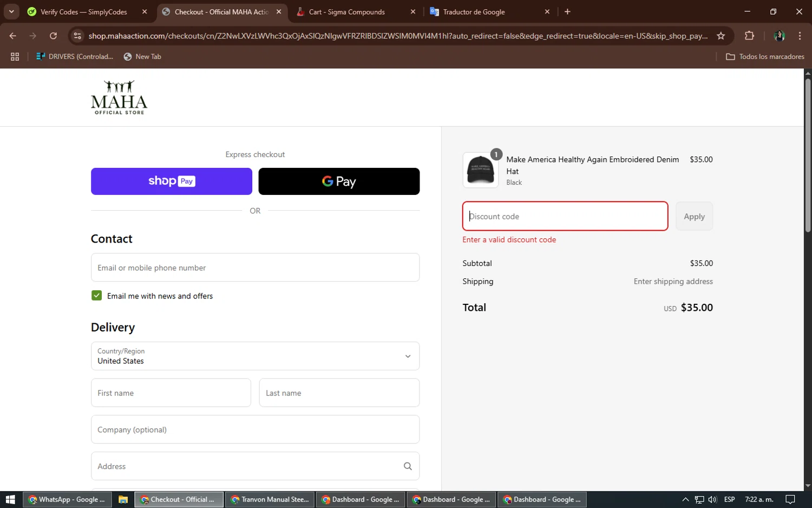The width and height of the screenshot is (812, 508).
Task: Open the Country/Region dropdown
Action: [x=255, y=356]
